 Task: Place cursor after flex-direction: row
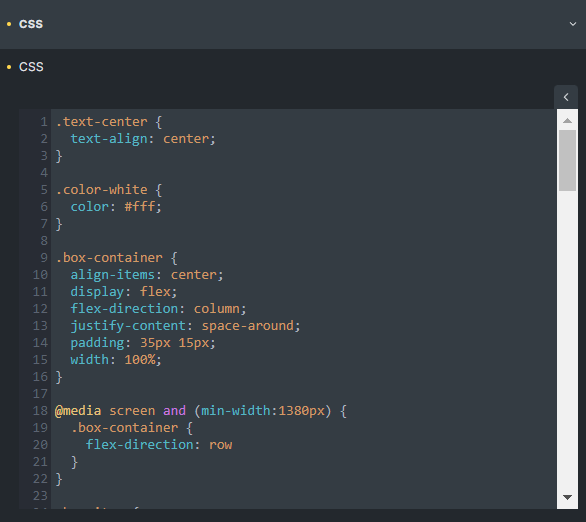click(233, 445)
